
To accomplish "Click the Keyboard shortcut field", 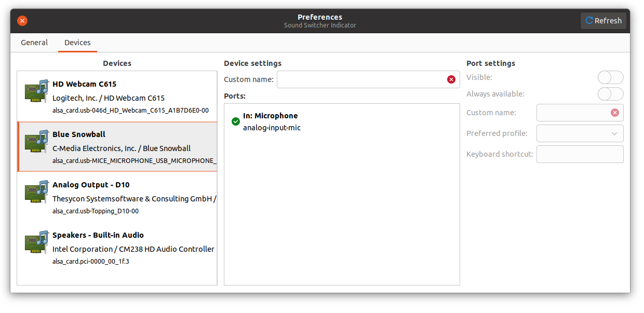I will [580, 154].
